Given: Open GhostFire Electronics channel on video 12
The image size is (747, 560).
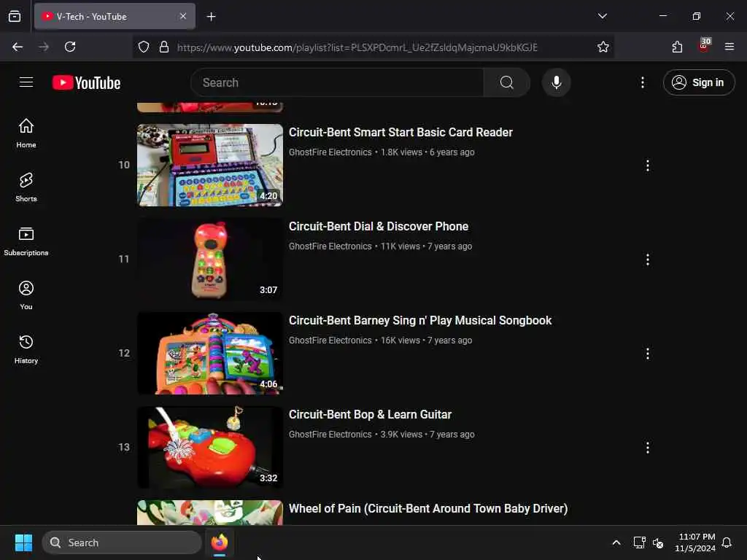Looking at the screenshot, I should (330, 341).
